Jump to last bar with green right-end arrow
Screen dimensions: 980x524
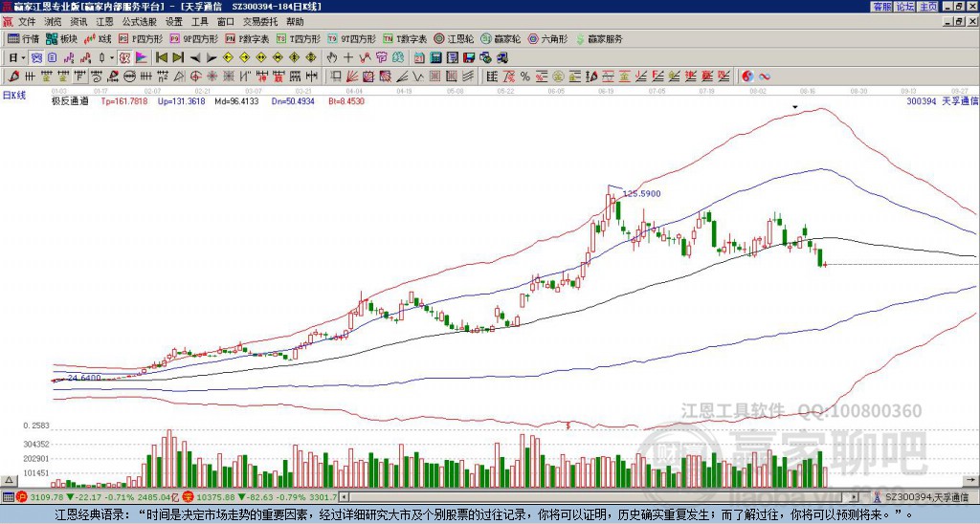tap(177, 58)
